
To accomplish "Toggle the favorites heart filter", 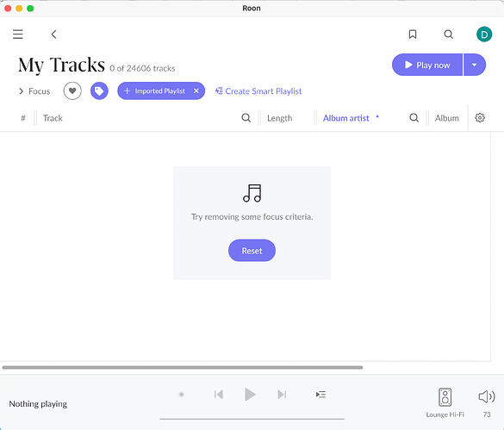I will pyautogui.click(x=72, y=91).
